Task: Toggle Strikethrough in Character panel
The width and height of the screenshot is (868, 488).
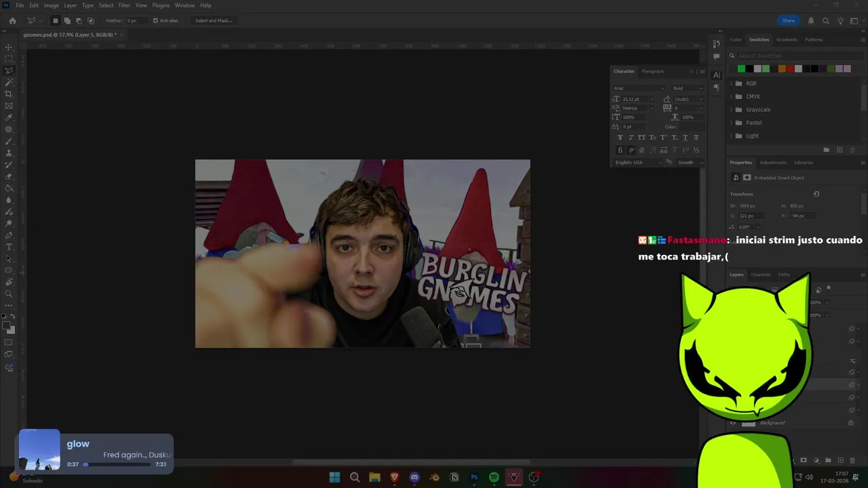Action: (x=696, y=138)
